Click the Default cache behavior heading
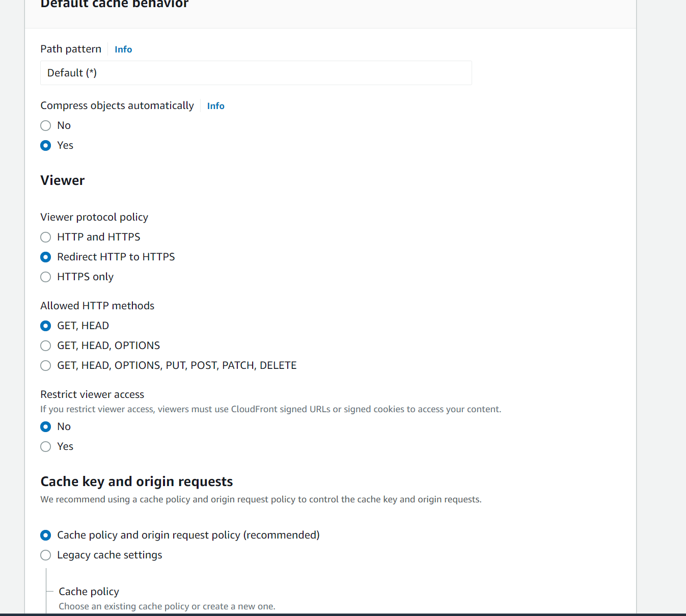The height and width of the screenshot is (616, 686). [114, 5]
